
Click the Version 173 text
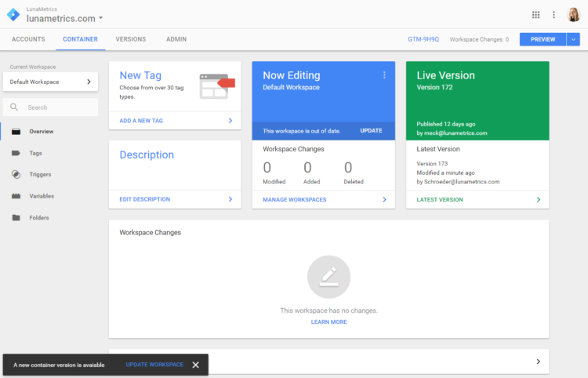click(x=432, y=163)
